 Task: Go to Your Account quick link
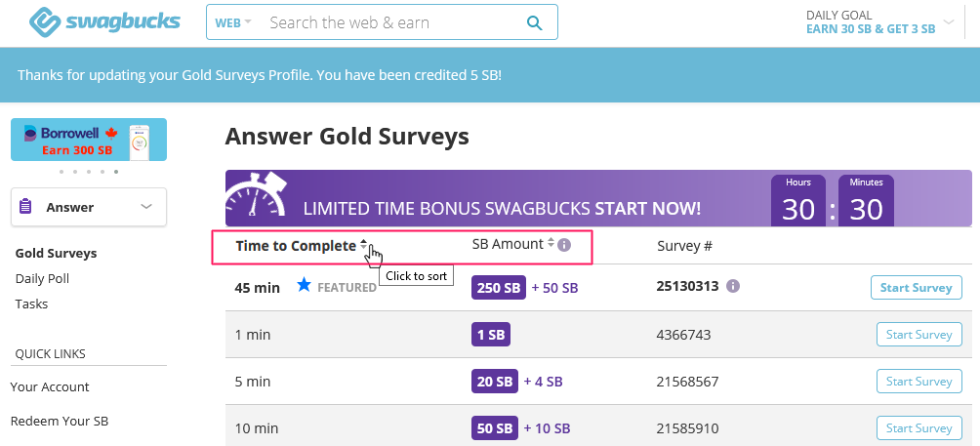50,386
